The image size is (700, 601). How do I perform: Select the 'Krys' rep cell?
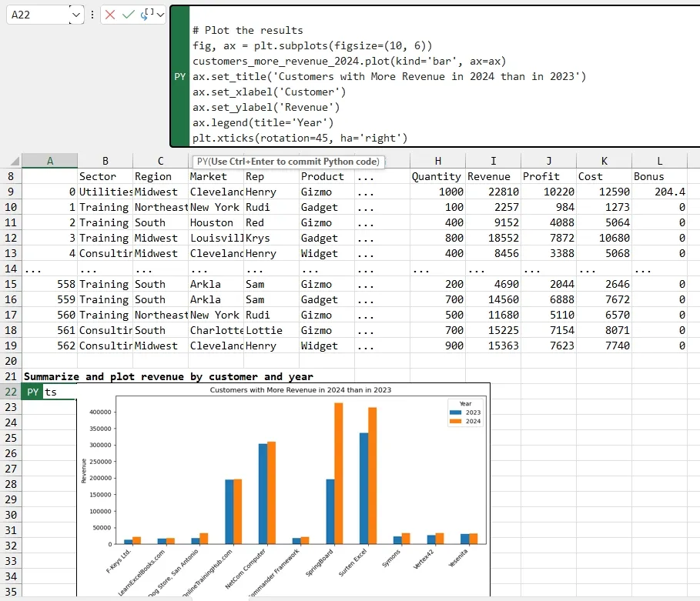click(x=271, y=238)
